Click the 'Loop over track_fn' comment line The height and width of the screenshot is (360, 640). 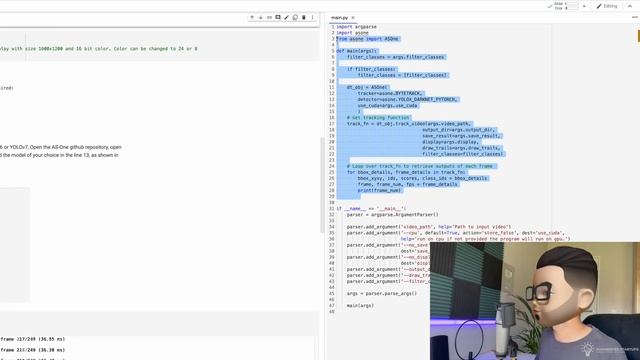click(x=420, y=166)
